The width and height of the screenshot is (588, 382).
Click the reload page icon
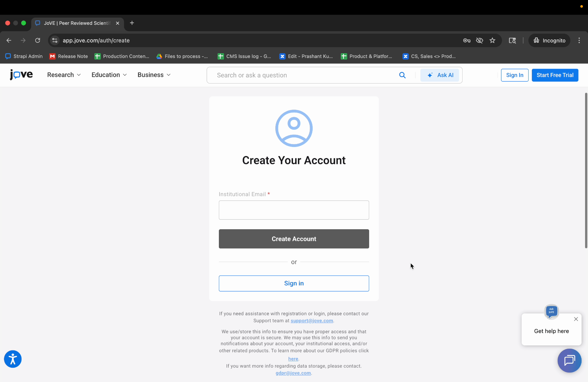(38, 40)
